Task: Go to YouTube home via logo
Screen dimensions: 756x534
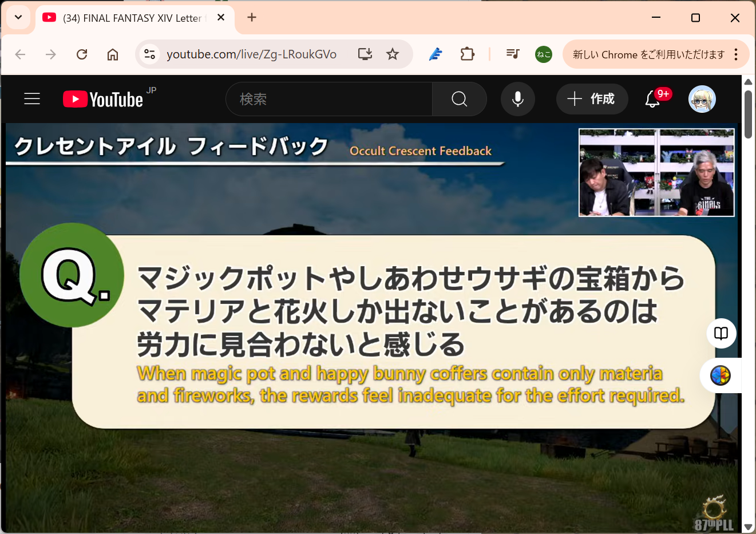Action: [x=104, y=99]
